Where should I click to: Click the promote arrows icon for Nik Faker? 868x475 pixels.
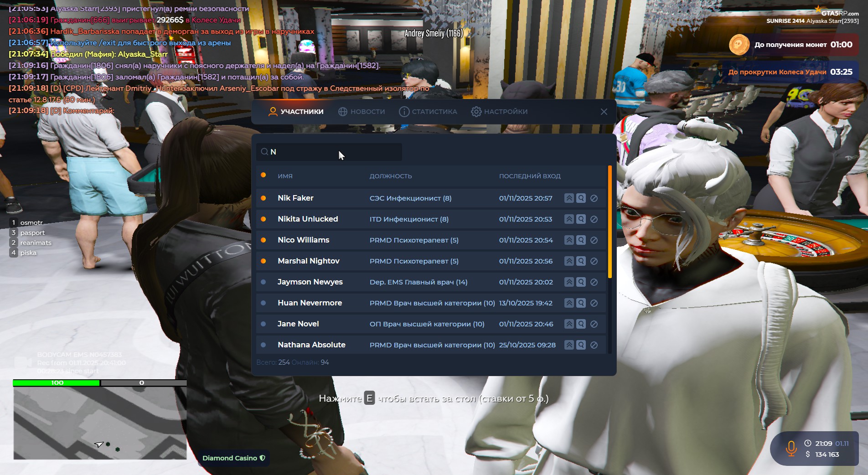click(x=569, y=198)
